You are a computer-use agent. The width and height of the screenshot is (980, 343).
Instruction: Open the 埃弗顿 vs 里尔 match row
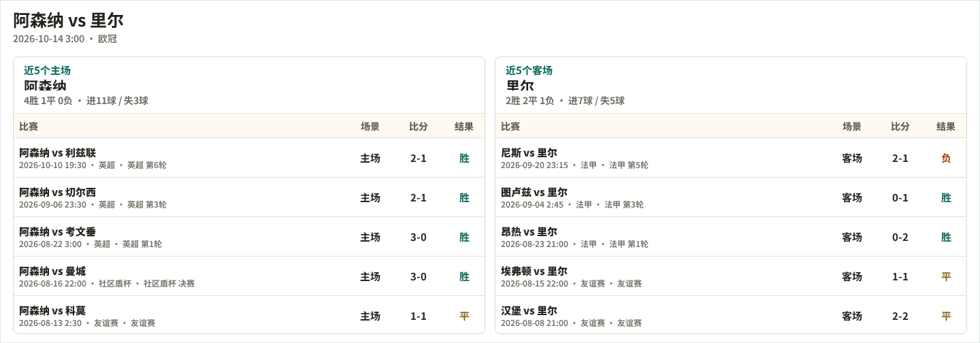pyautogui.click(x=731, y=276)
